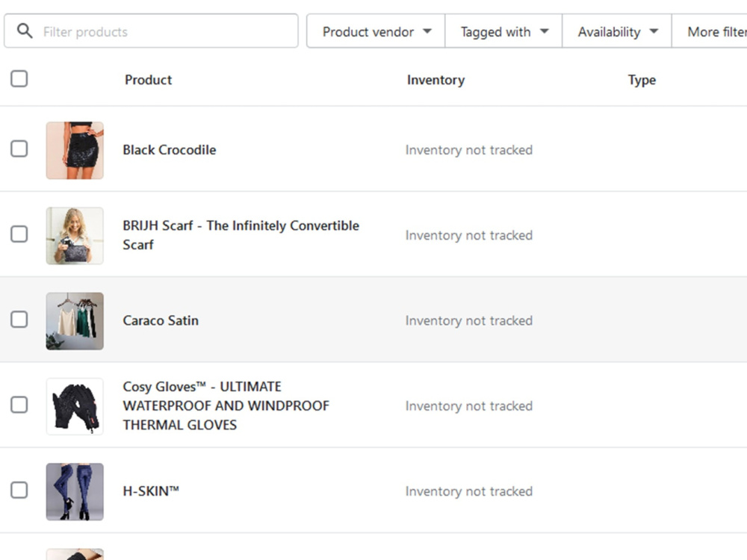The height and width of the screenshot is (560, 747).
Task: Open the Tagged with filter dropdown
Action: click(x=503, y=31)
